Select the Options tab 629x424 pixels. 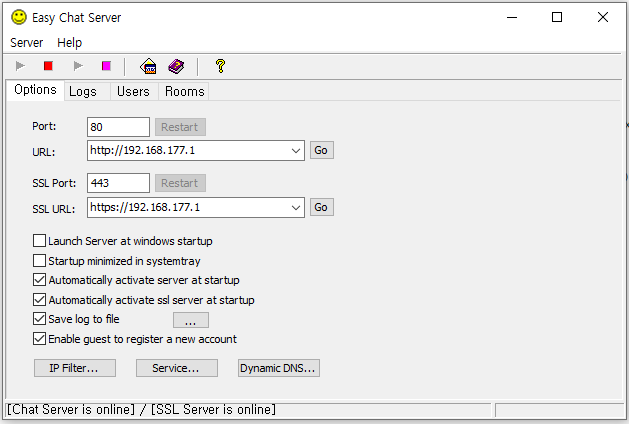(35, 89)
